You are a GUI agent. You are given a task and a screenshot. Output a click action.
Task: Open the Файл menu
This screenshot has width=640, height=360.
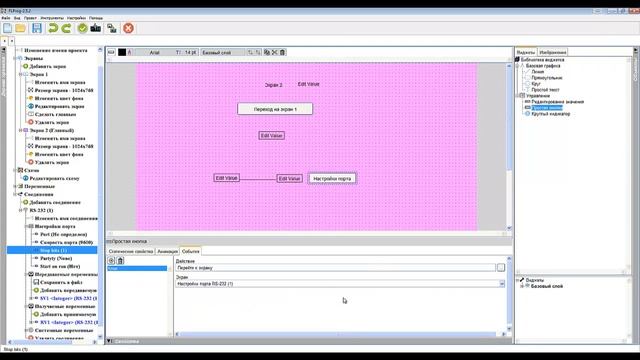tap(6, 18)
